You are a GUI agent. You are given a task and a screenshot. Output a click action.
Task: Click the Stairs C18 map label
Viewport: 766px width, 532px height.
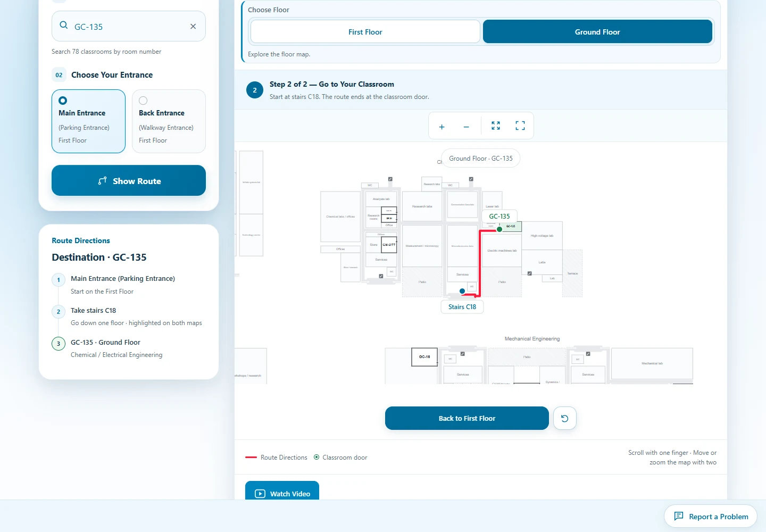462,306
